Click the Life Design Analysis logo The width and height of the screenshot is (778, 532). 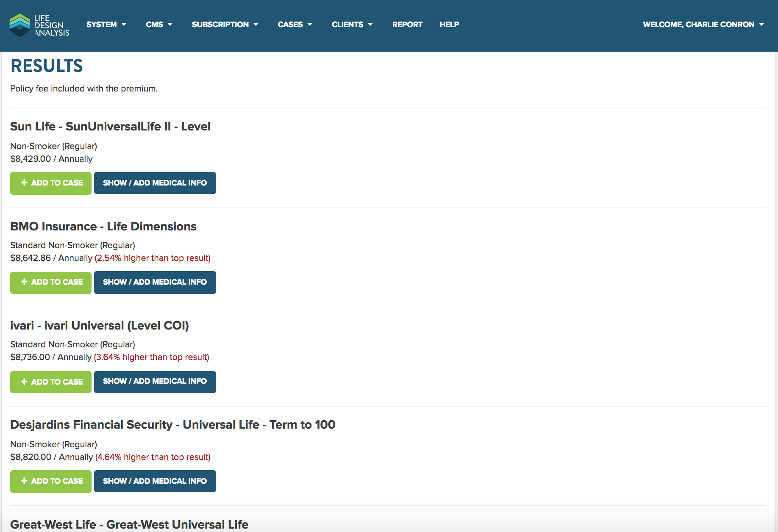[x=39, y=25]
